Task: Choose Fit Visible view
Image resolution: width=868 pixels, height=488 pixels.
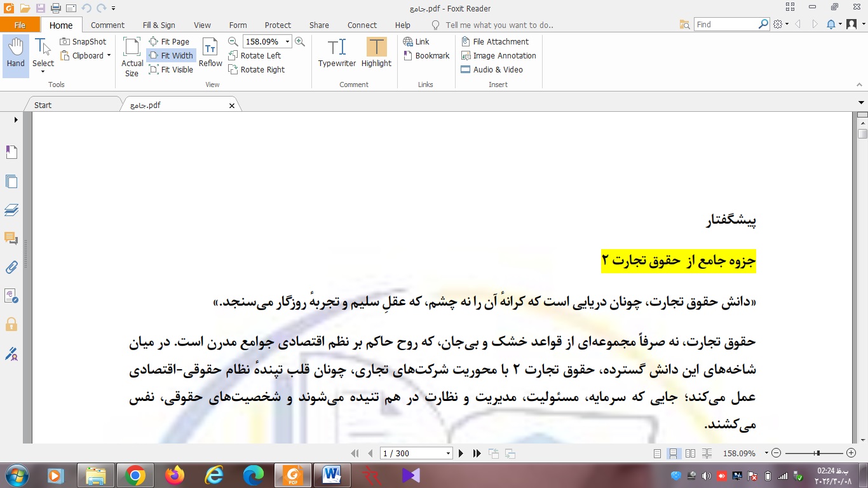Action: pos(171,69)
